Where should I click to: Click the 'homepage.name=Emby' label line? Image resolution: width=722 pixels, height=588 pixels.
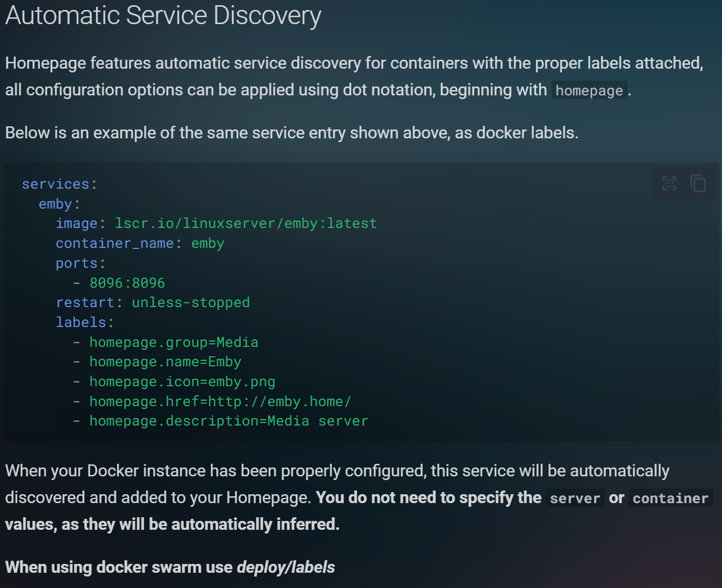pyautogui.click(x=165, y=362)
